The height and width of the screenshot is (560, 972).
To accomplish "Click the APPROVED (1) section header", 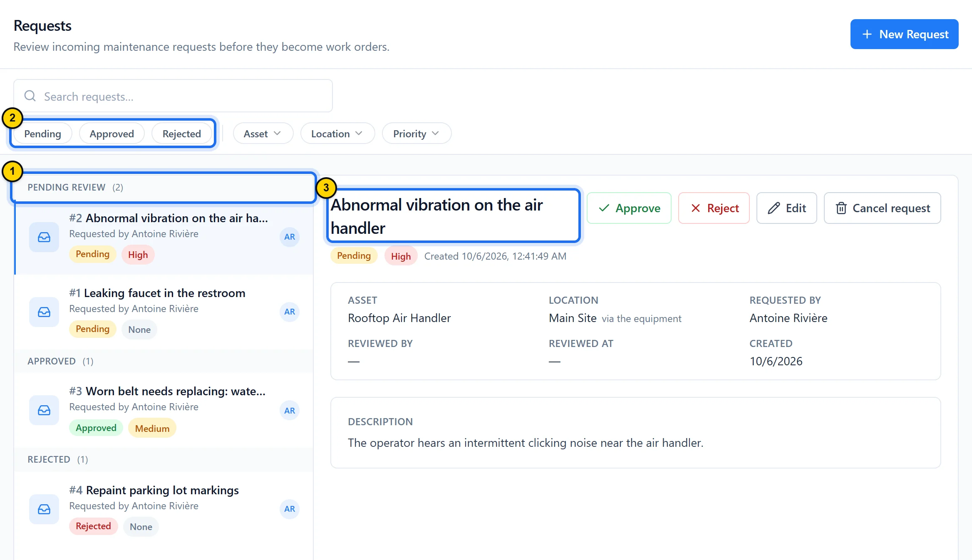I will [x=164, y=361].
